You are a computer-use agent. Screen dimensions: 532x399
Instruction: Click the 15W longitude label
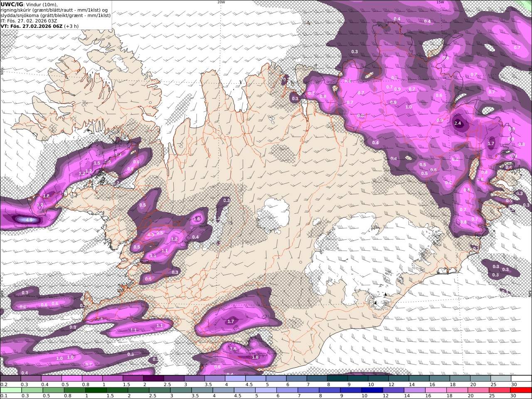coord(440,2)
